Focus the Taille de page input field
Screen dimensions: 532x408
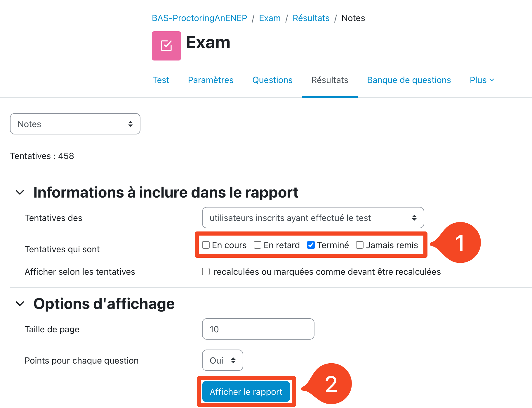[x=258, y=329]
